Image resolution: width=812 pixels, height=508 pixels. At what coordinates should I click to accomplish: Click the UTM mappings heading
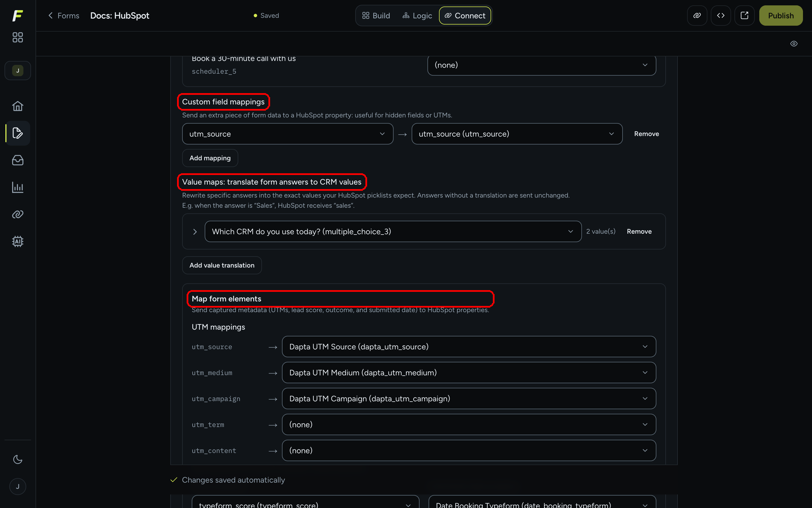(x=218, y=327)
